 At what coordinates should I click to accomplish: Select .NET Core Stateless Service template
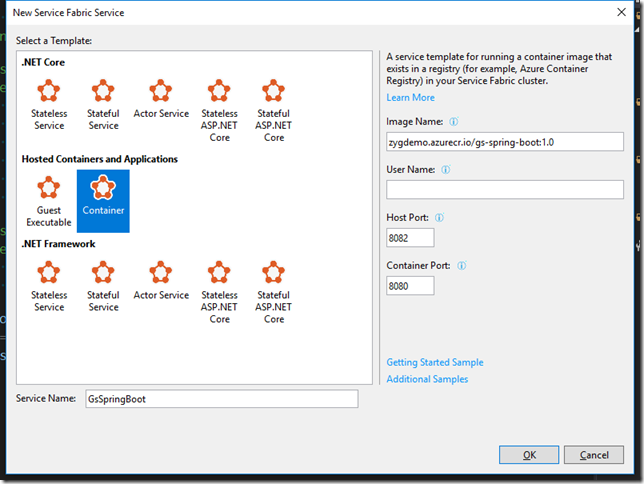pyautogui.click(x=49, y=105)
